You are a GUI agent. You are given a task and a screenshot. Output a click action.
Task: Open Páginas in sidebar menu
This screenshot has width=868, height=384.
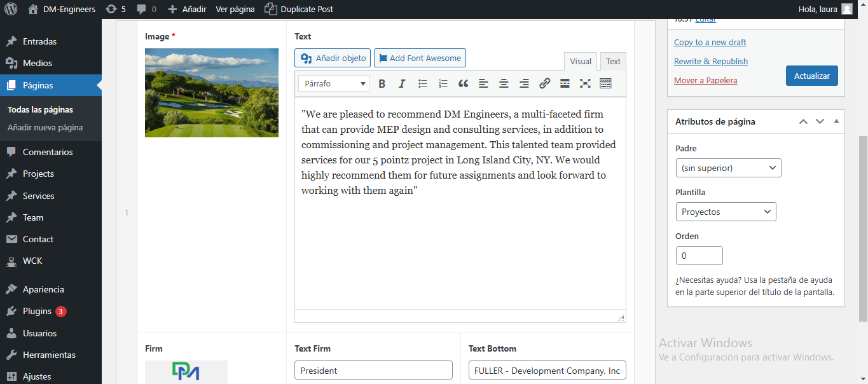pyautogui.click(x=51, y=85)
